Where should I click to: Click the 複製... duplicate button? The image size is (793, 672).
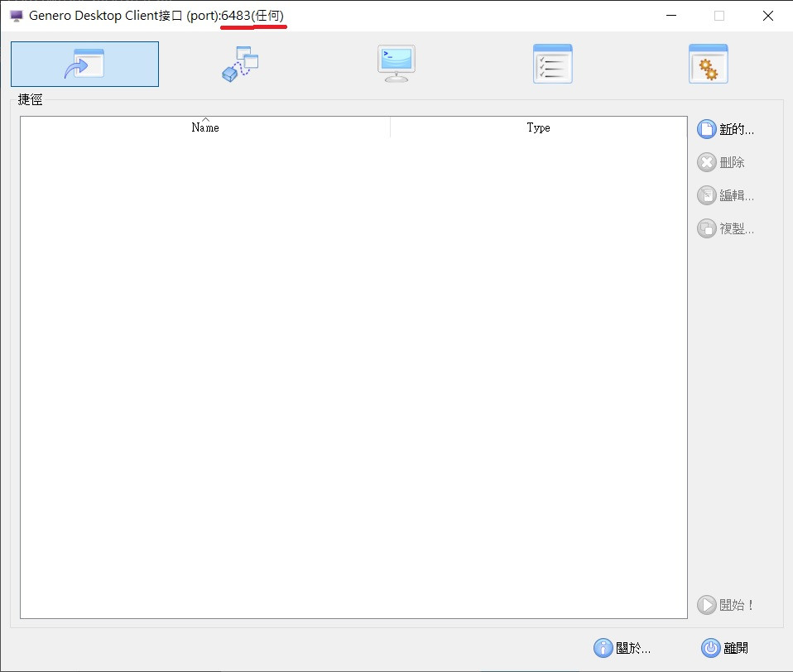pos(726,228)
